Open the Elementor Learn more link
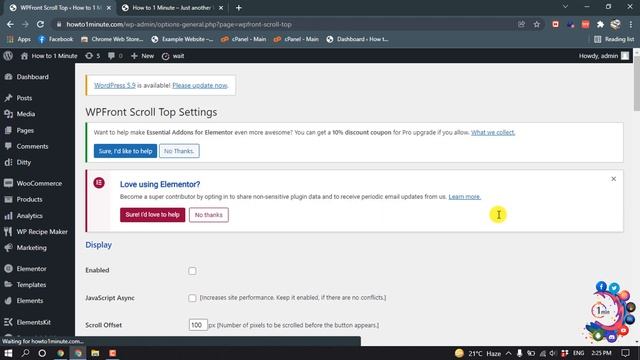 tap(464, 197)
